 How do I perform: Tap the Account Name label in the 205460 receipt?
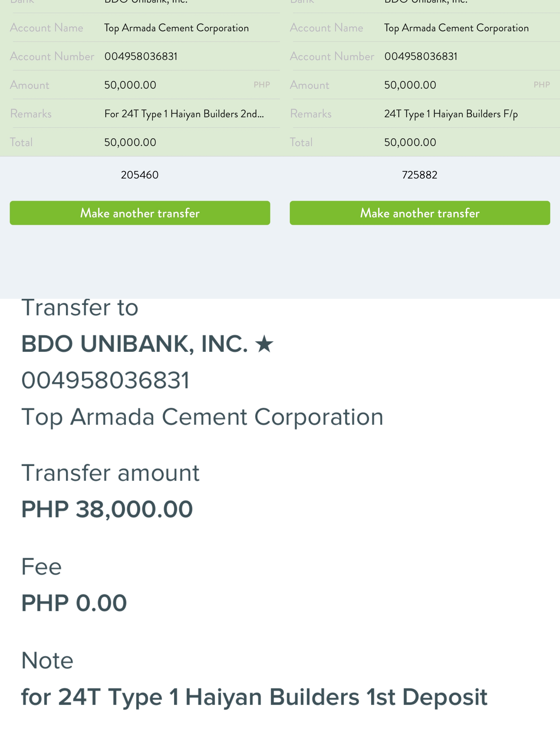pyautogui.click(x=47, y=28)
